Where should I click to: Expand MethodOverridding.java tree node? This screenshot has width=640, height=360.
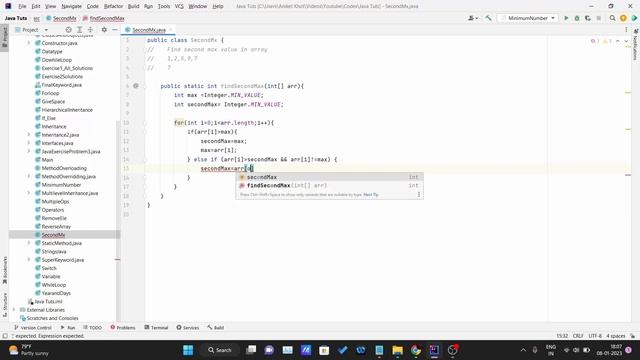(29, 176)
